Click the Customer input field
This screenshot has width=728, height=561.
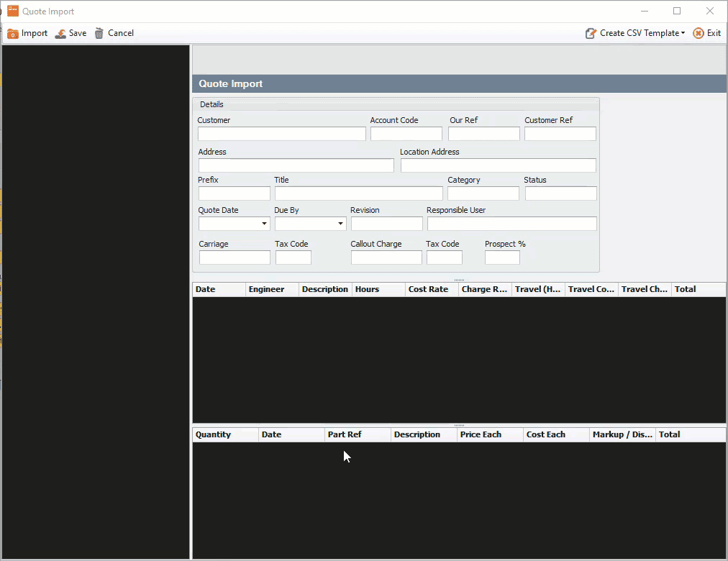click(282, 134)
